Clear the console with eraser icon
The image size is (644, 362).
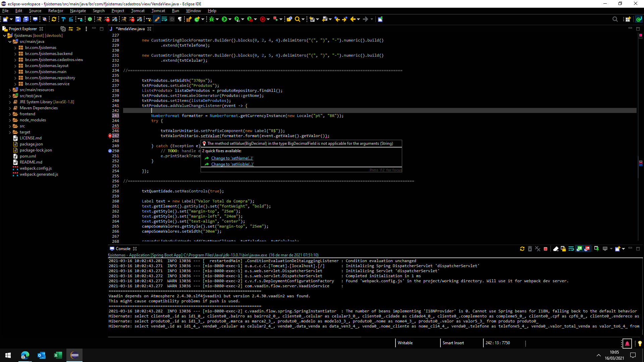point(556,249)
